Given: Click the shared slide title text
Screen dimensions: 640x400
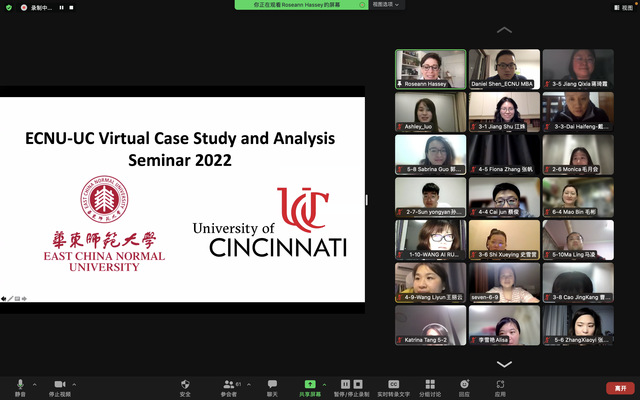Looking at the screenshot, I should [180, 149].
